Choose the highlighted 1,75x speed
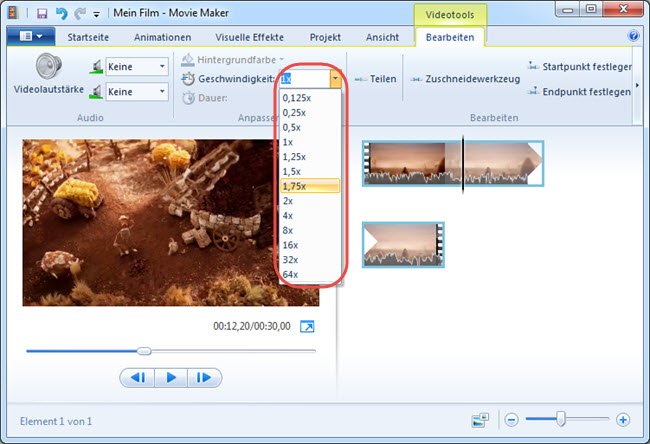The width and height of the screenshot is (650, 444). (x=310, y=186)
